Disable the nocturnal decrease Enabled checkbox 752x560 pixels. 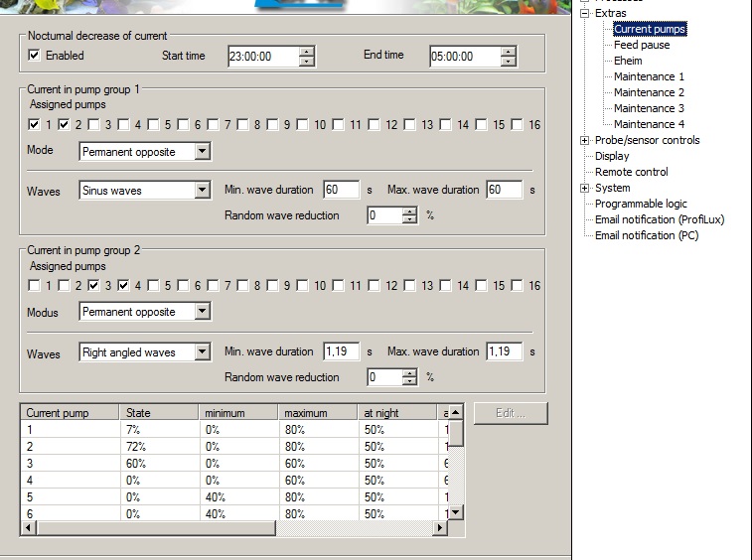(x=35, y=56)
